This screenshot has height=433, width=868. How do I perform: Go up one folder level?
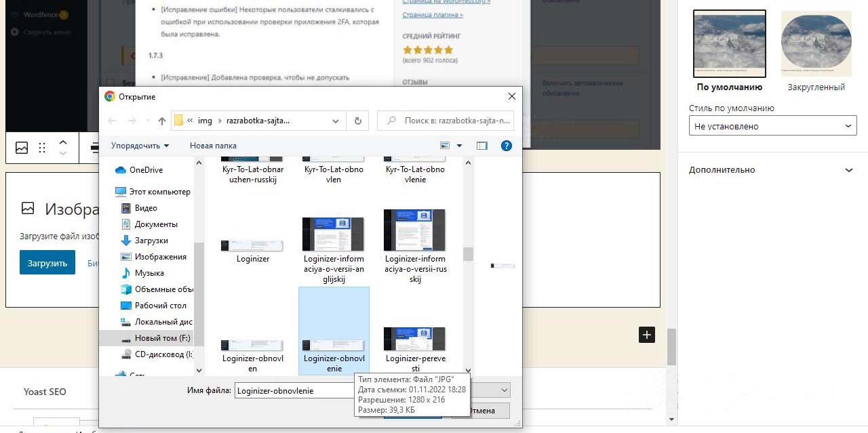tap(161, 121)
